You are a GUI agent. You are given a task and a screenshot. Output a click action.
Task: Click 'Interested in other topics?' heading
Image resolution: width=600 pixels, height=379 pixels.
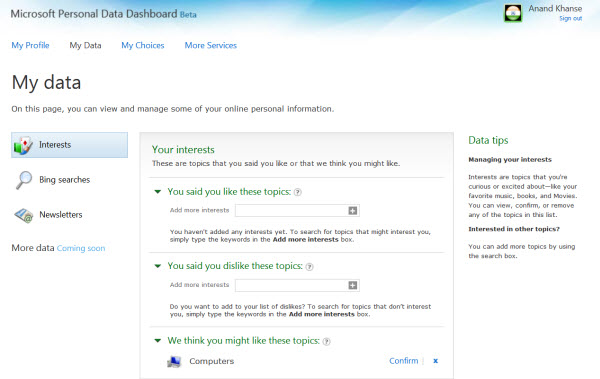point(514,229)
